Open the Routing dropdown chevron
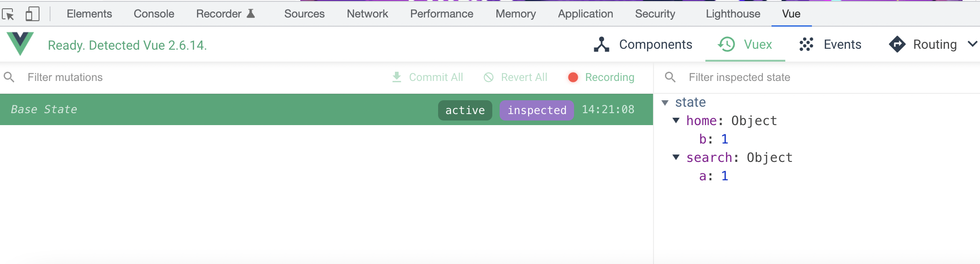980x264 pixels. (972, 44)
